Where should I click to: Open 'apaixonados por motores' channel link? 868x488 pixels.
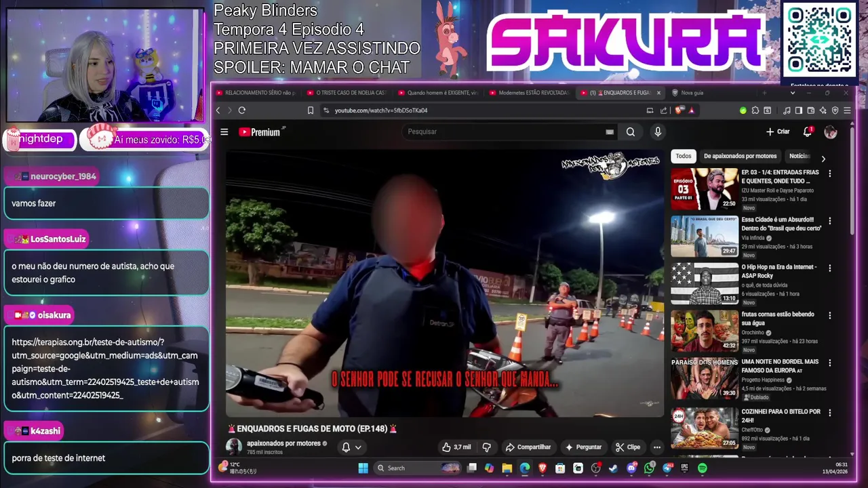tap(283, 443)
